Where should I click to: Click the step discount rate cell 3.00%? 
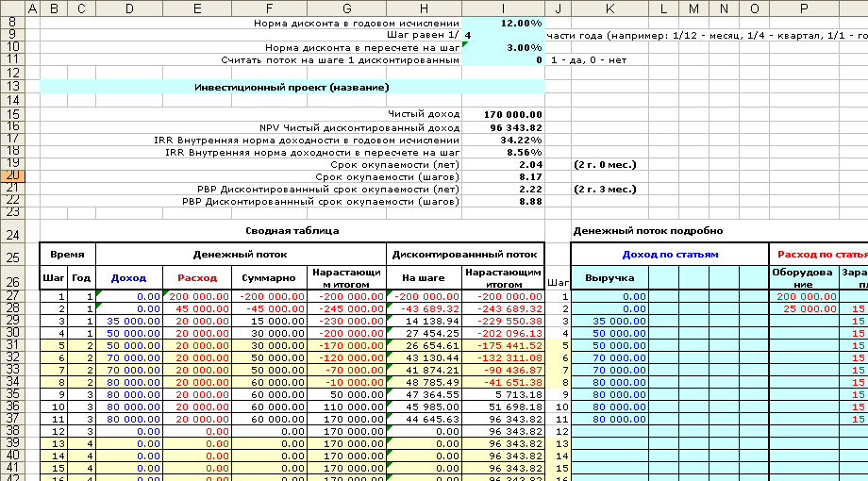(x=503, y=47)
